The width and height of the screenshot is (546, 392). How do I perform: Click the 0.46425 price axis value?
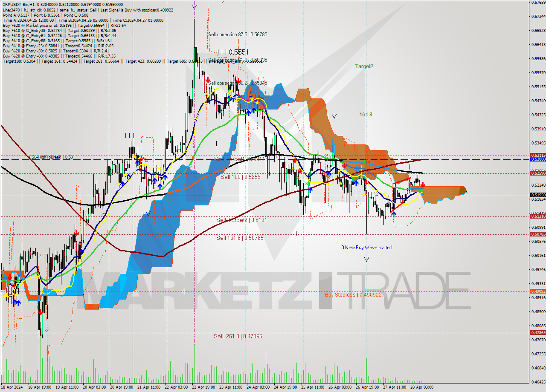click(538, 382)
